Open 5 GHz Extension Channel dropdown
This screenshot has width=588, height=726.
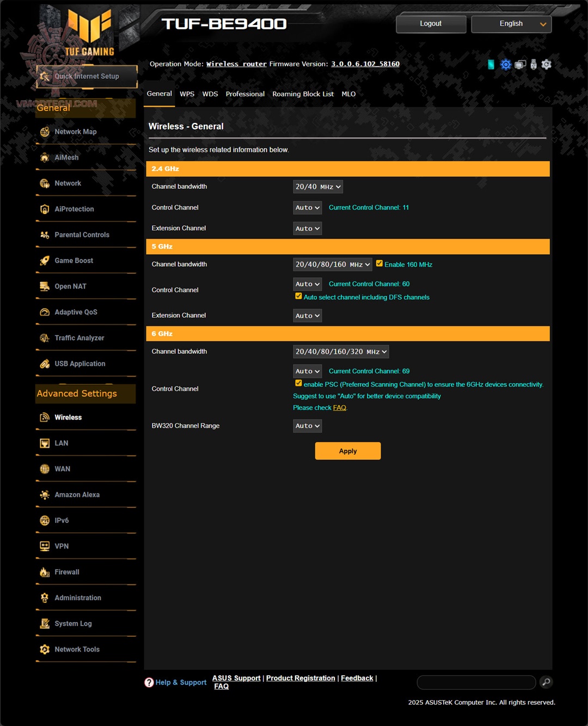(308, 316)
